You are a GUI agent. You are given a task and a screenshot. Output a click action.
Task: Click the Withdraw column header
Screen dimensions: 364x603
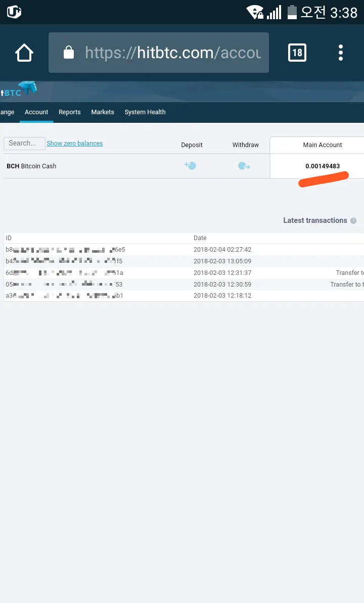click(246, 145)
